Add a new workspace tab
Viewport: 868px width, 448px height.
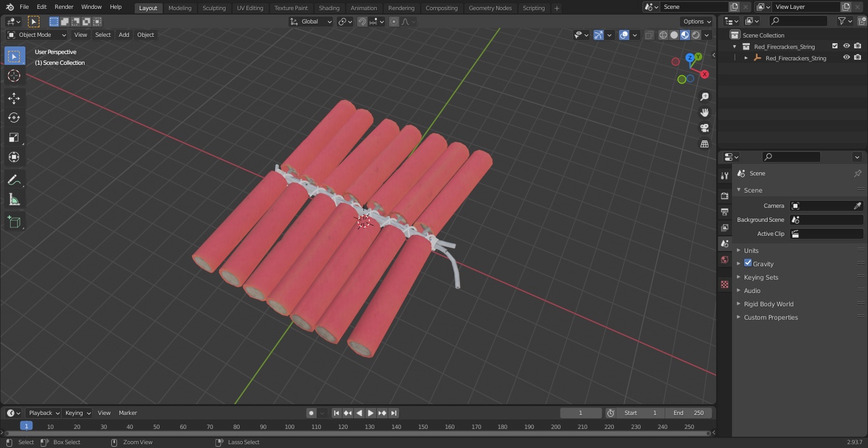tap(557, 8)
